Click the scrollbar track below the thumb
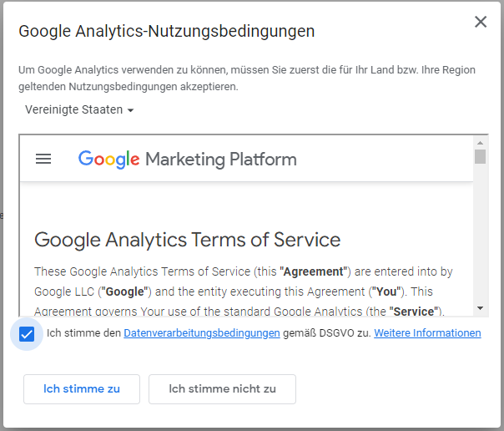 click(480, 233)
